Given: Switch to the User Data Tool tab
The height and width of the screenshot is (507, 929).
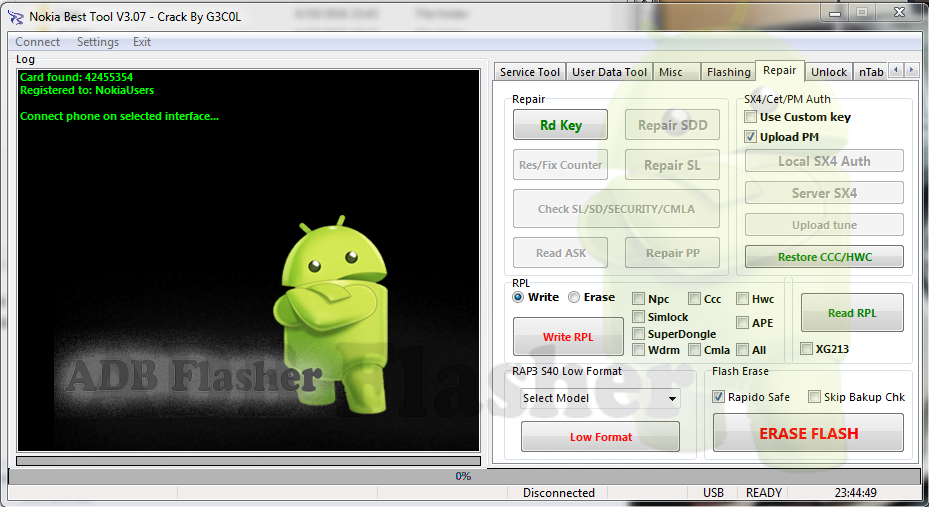Looking at the screenshot, I should 609,72.
